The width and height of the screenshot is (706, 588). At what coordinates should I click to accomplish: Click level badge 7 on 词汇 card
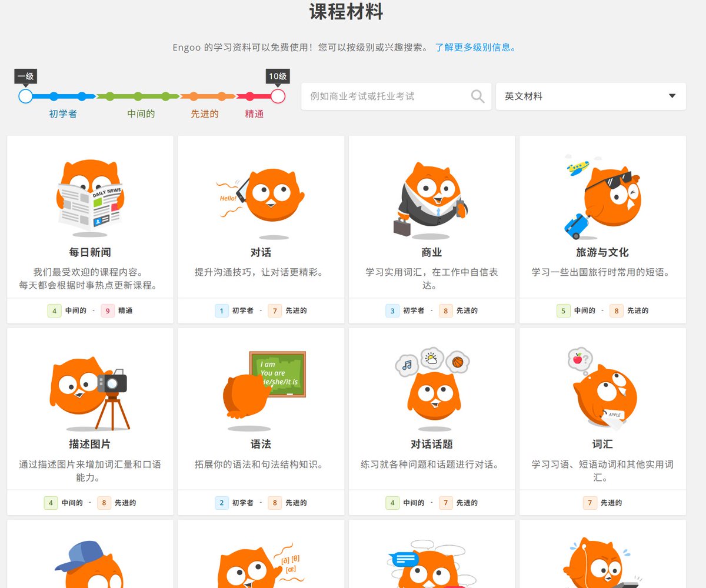point(590,503)
